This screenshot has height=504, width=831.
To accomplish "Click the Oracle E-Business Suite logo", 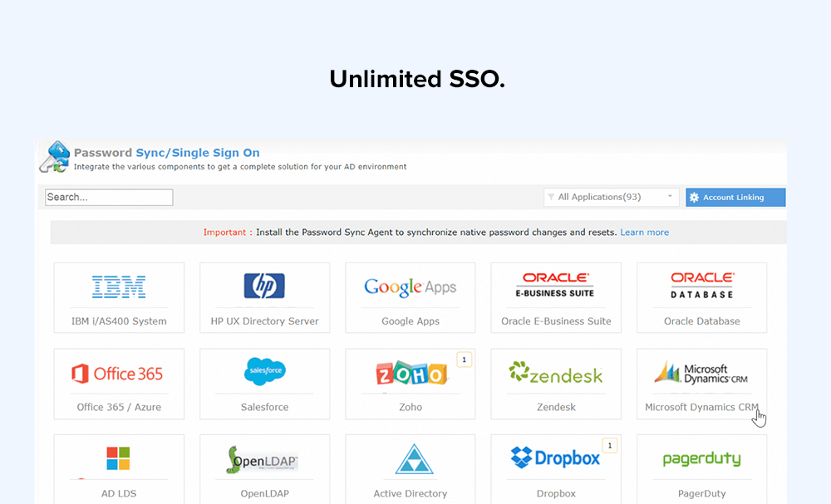I will pos(555,285).
